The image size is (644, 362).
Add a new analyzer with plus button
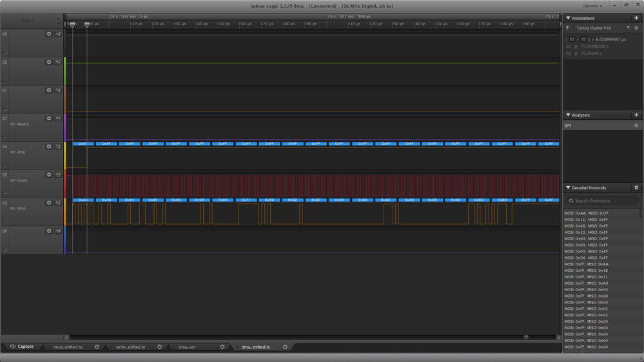tap(636, 115)
